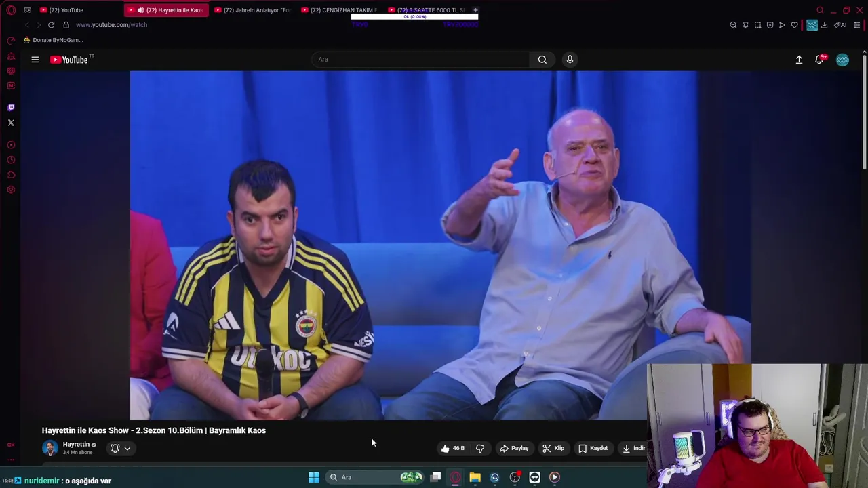868x488 pixels.
Task: Open the Hayrettin channel avatar
Action: (50, 448)
